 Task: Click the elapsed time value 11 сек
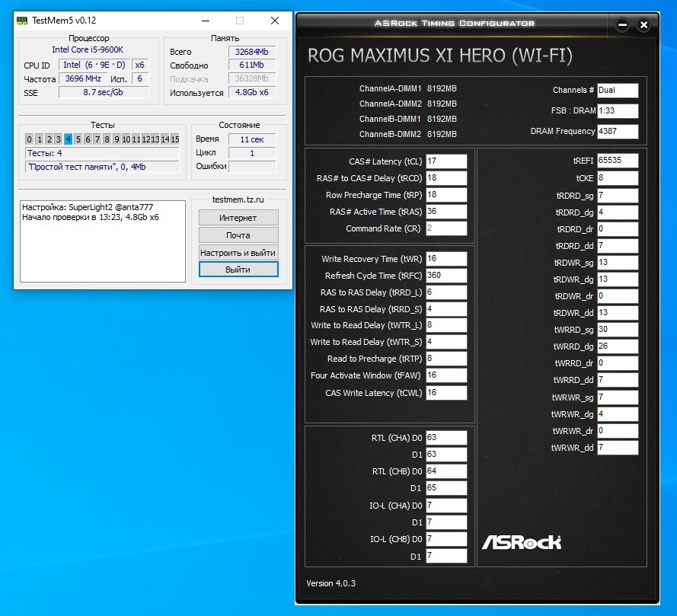click(252, 139)
